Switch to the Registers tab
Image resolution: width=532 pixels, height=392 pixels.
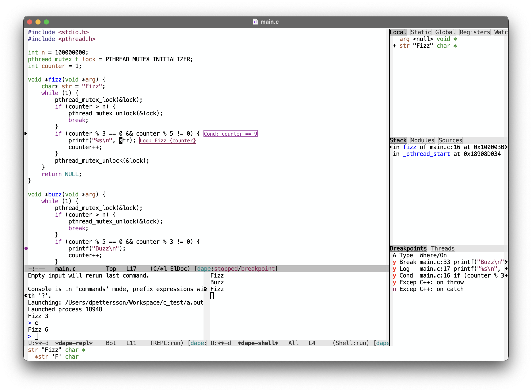(475, 32)
